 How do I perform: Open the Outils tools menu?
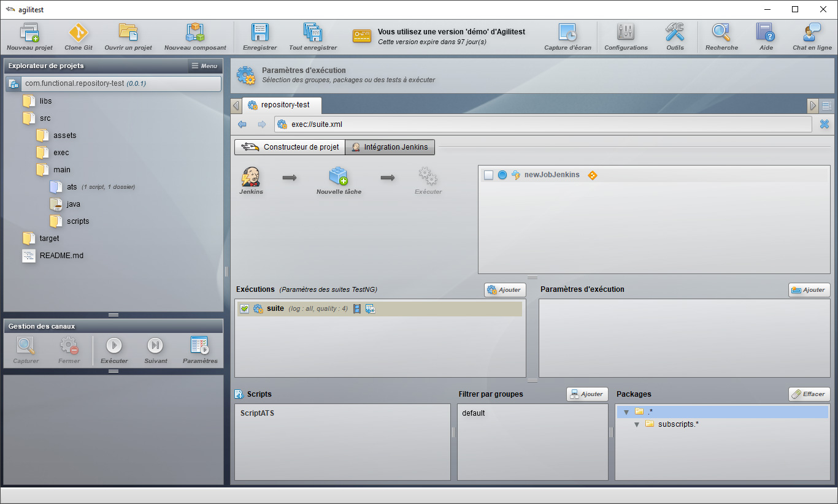point(675,37)
